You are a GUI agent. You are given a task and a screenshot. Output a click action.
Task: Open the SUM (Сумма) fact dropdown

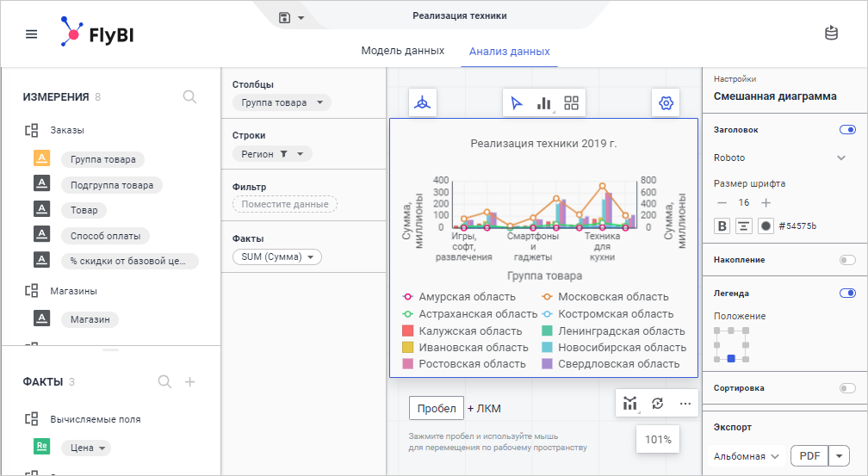coord(276,257)
